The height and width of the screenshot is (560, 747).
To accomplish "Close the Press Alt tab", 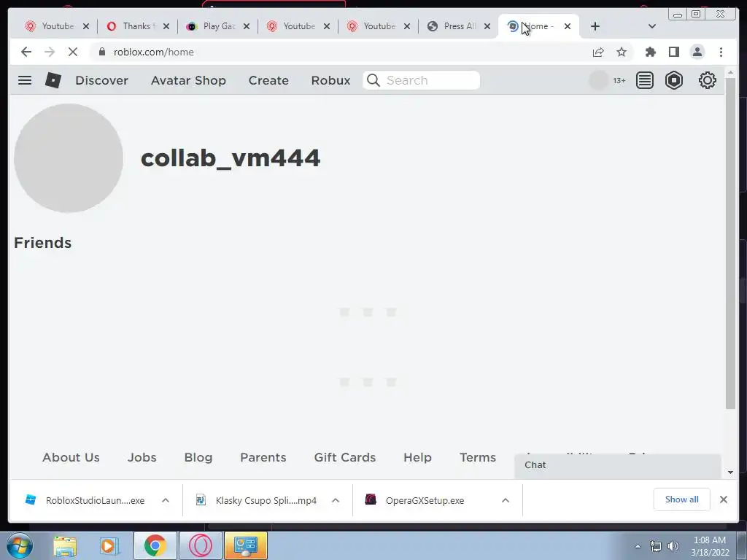I will coord(487,26).
